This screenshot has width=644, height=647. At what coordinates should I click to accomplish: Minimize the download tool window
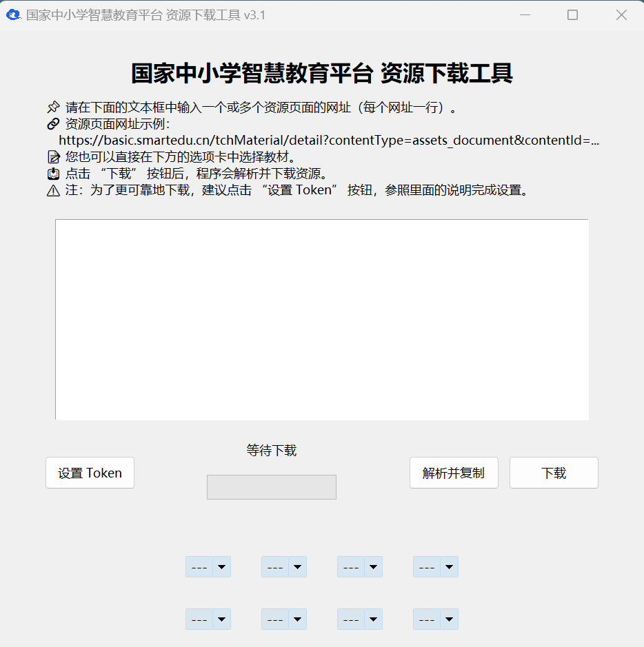click(525, 15)
